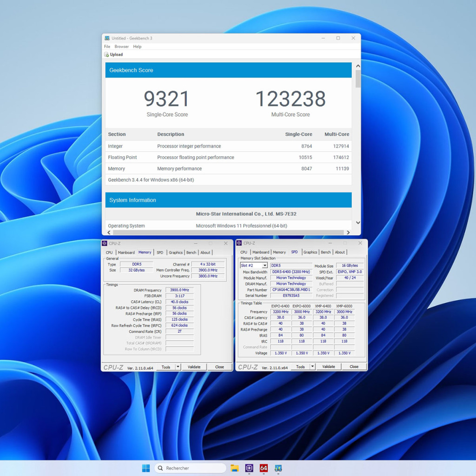
Task: Expand Tools dropdown arrow in right CPU-Z
Action: tap(313, 367)
